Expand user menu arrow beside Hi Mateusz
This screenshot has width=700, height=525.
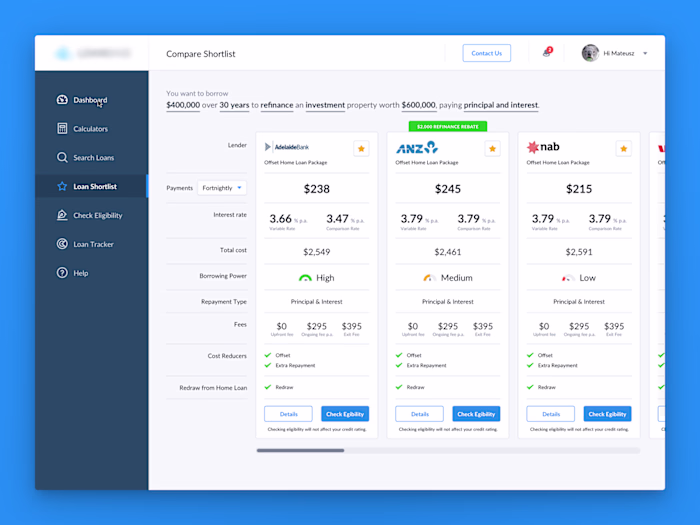click(x=645, y=54)
